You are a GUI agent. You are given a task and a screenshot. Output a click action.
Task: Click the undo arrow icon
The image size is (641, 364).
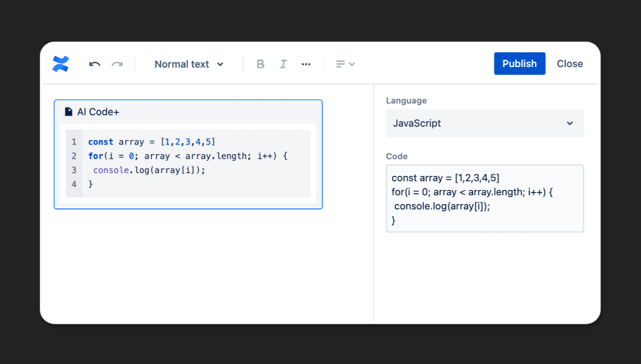pos(94,64)
